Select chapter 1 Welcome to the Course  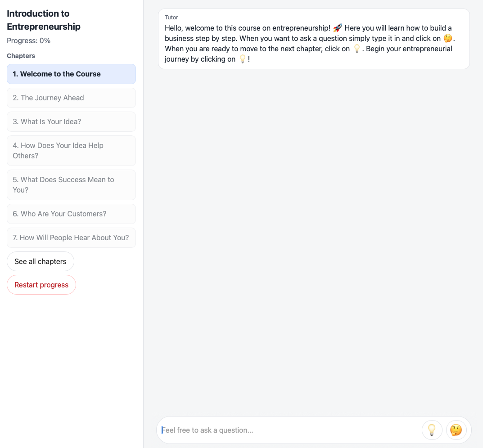pos(71,74)
